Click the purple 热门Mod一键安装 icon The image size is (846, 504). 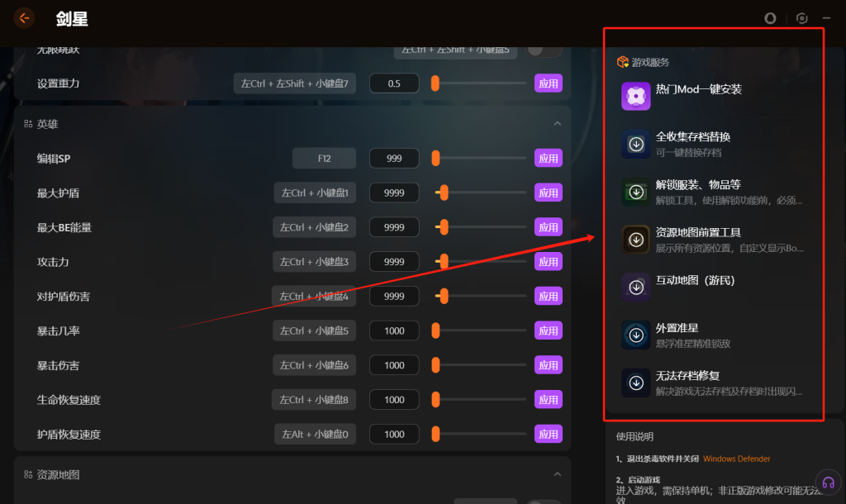coord(635,96)
